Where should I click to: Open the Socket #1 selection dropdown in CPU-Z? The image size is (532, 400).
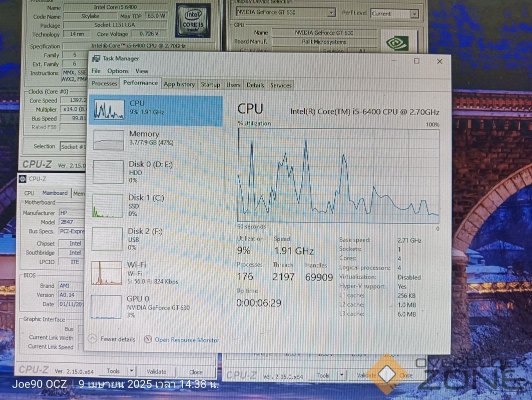(73, 147)
